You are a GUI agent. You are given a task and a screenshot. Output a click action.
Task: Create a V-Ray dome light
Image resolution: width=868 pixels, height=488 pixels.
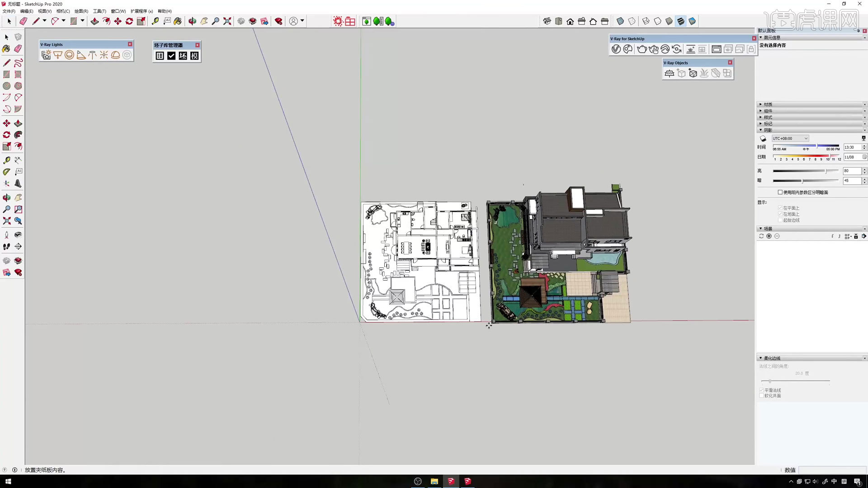click(116, 55)
